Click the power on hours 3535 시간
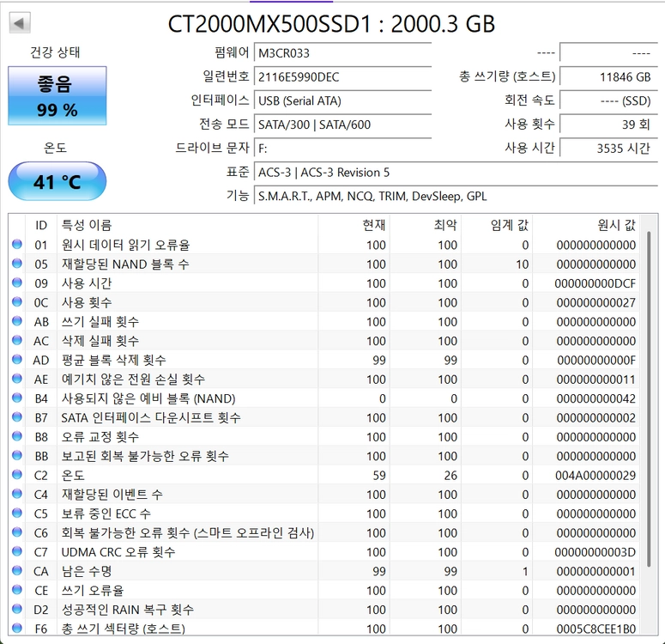665x644 pixels. tap(608, 149)
